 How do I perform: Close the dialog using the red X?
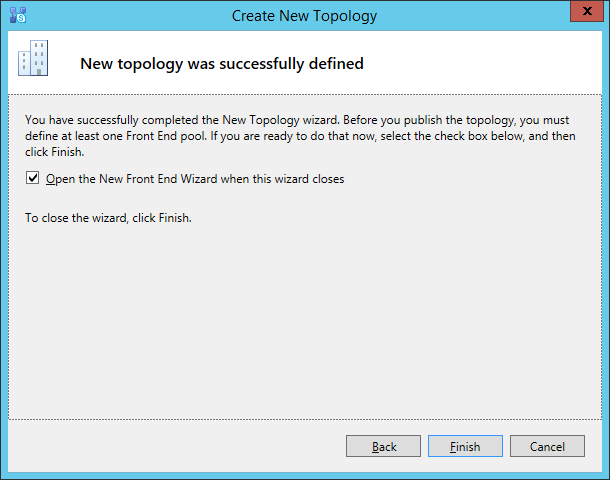587,11
